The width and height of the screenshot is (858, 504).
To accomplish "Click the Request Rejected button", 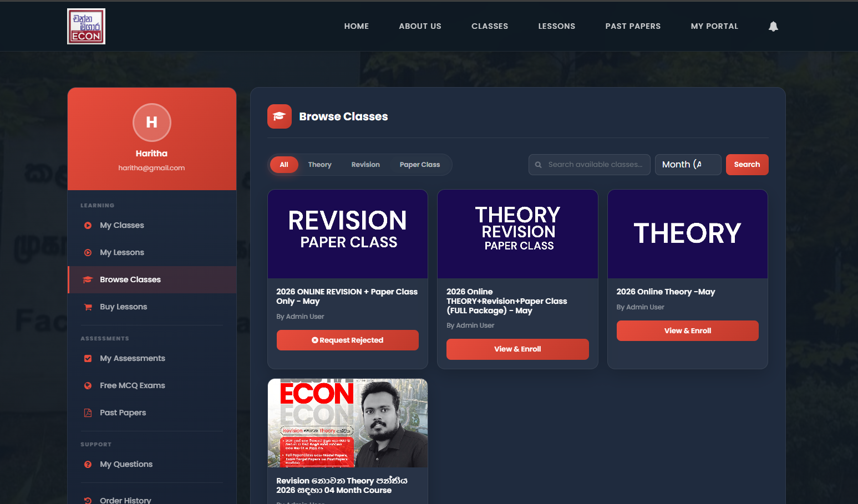I will (348, 340).
